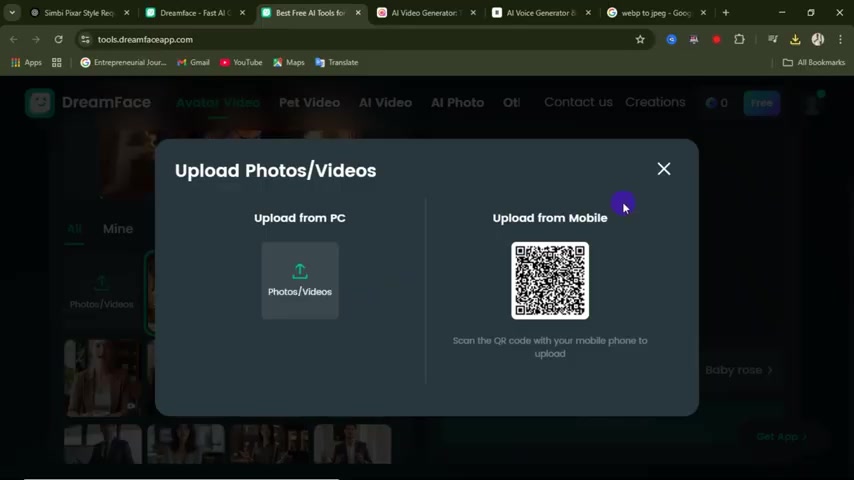This screenshot has width=854, height=480.
Task: Open the All Bookmarks folder
Action: coord(814,63)
